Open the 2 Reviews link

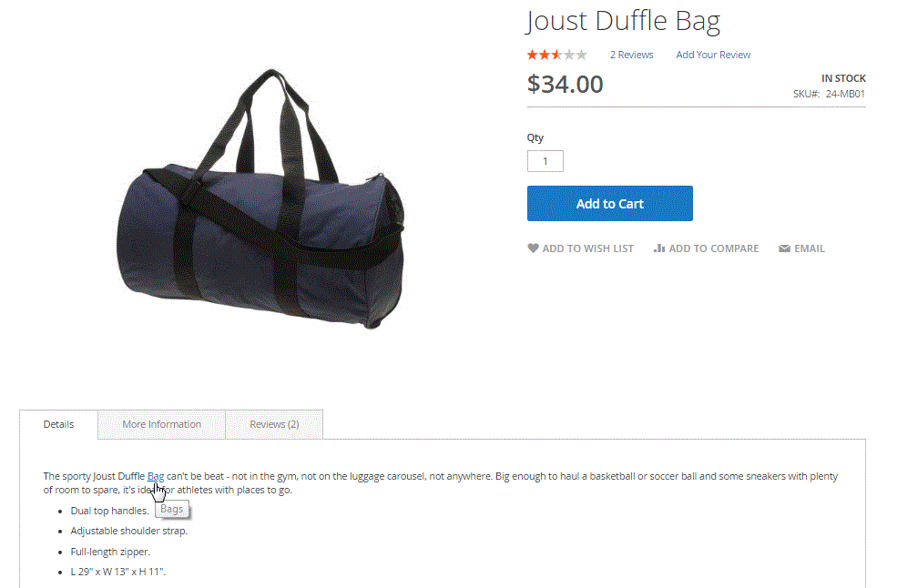click(631, 55)
